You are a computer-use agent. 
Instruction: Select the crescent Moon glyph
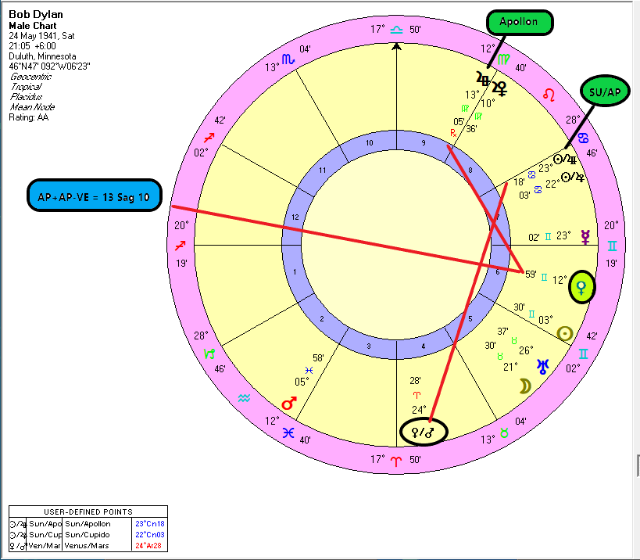[x=525, y=386]
